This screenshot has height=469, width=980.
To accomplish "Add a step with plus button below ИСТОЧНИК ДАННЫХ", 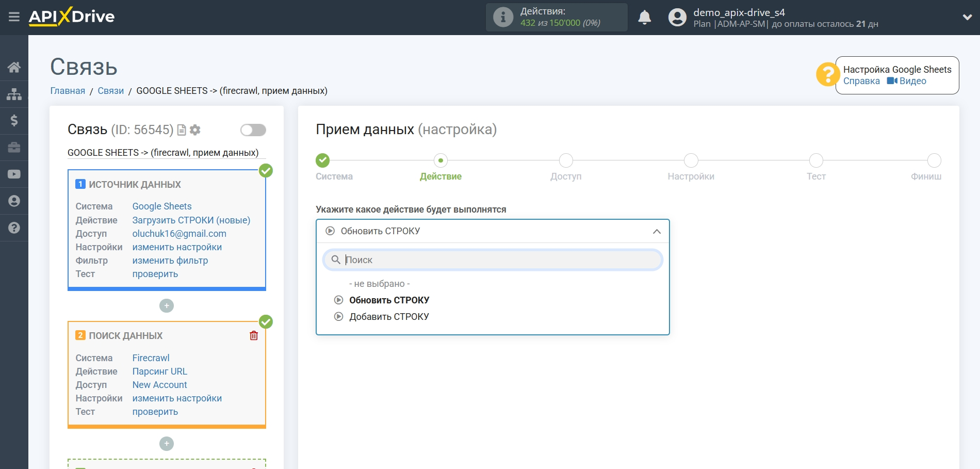I will (167, 306).
